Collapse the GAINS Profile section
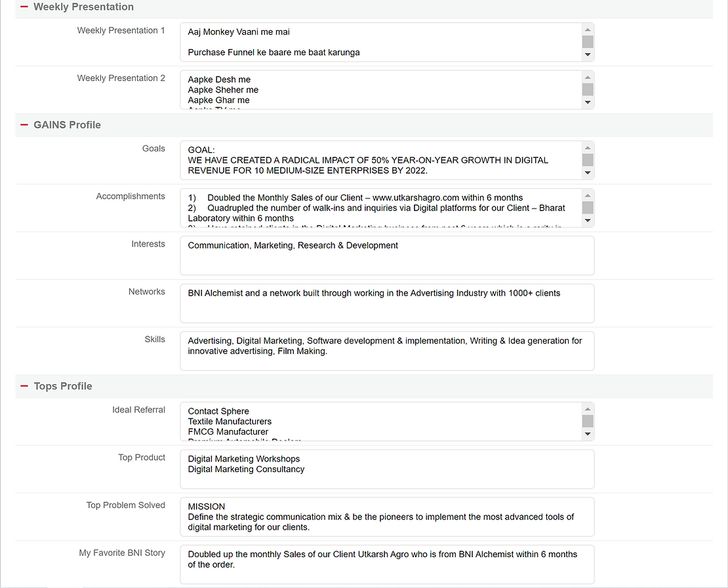728x588 pixels. click(24, 125)
